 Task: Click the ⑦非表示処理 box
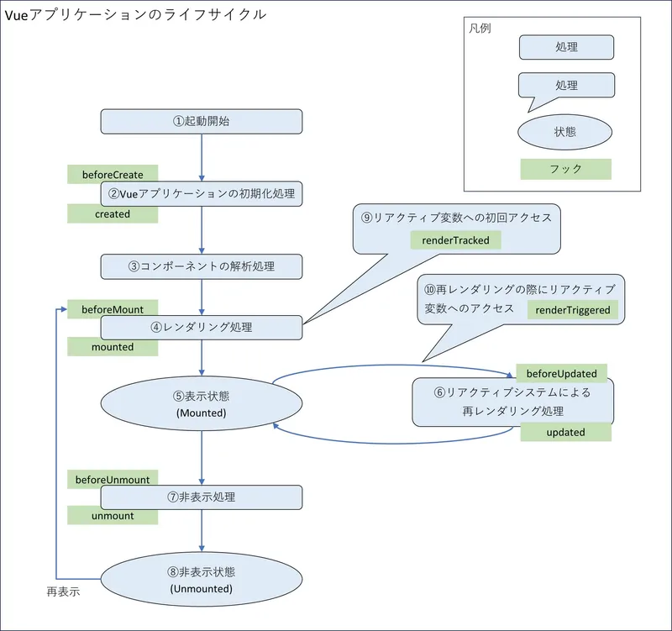[201, 497]
